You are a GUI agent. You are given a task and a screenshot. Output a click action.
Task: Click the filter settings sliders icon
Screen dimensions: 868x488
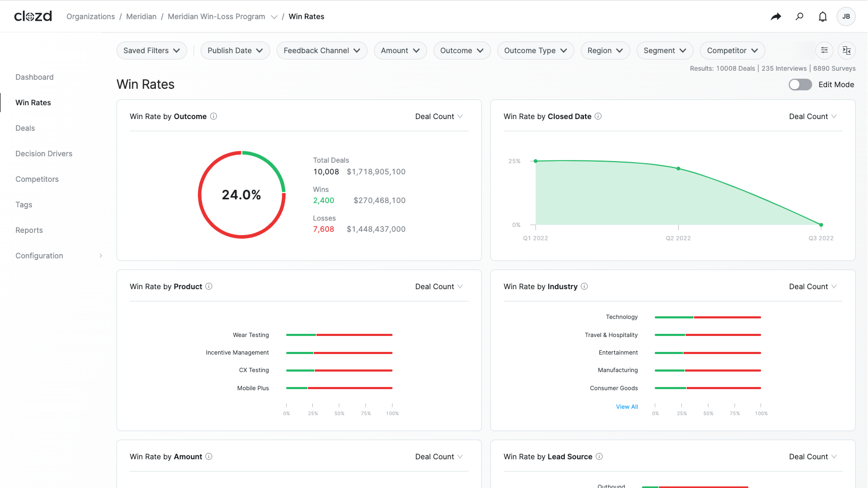pos(824,51)
